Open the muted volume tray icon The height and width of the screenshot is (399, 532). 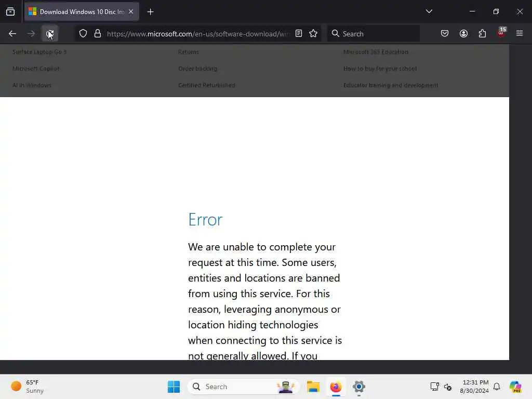[447, 387]
